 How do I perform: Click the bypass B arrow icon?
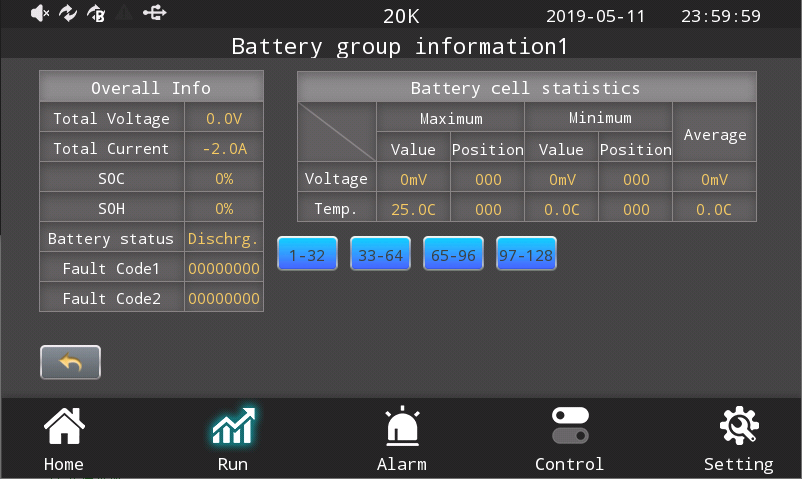[96, 13]
